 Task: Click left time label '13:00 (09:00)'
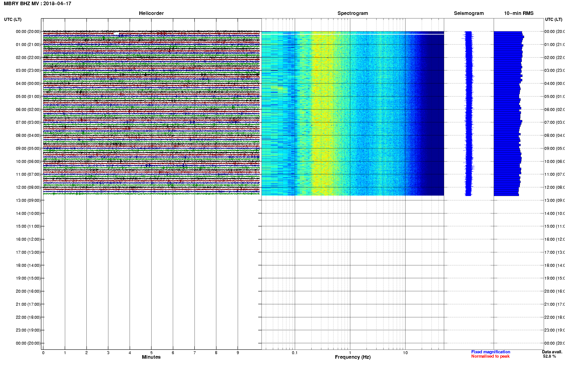click(x=28, y=201)
